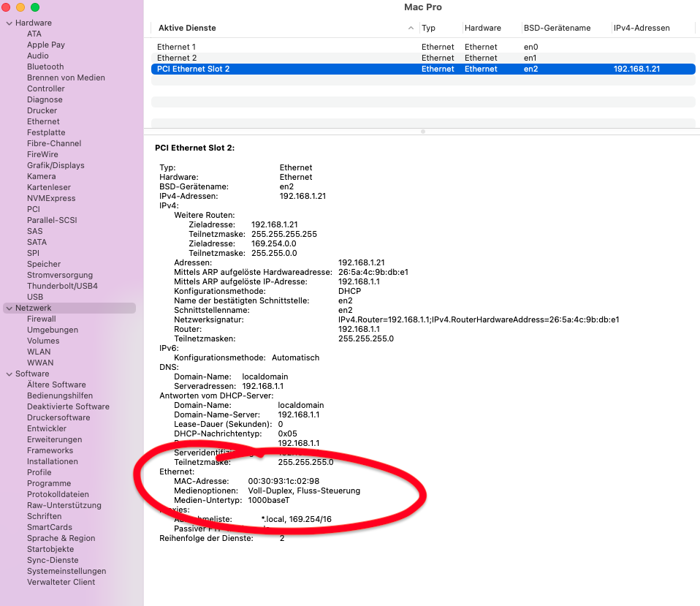700x606 pixels.
Task: Select NVMExpress in the sidebar
Action: click(x=51, y=198)
